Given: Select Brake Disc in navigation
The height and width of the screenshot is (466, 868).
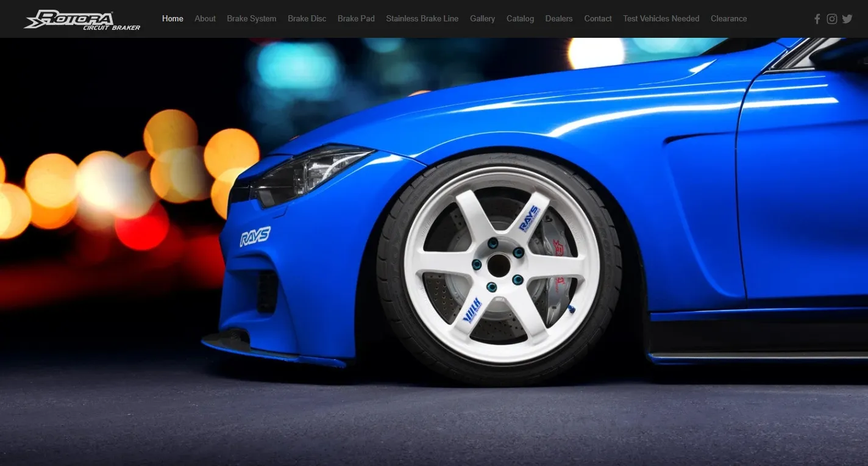Looking at the screenshot, I should click(307, 18).
